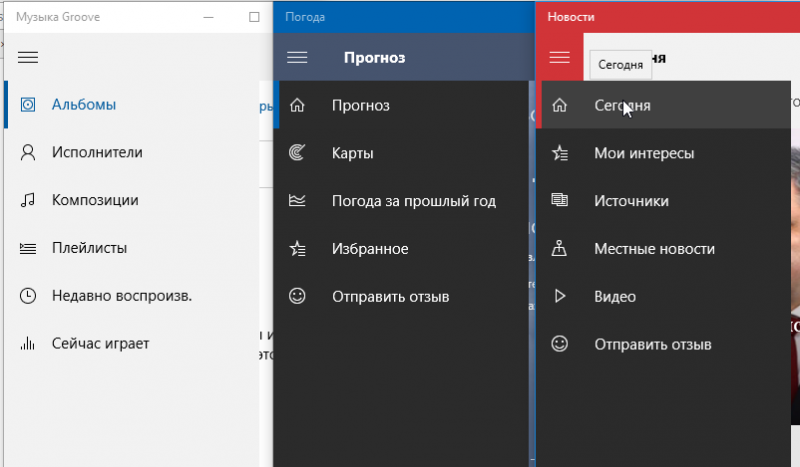Viewport: 800px width, 467px height.
Task: Open hamburger menu in Weather window
Action: pos(297,57)
